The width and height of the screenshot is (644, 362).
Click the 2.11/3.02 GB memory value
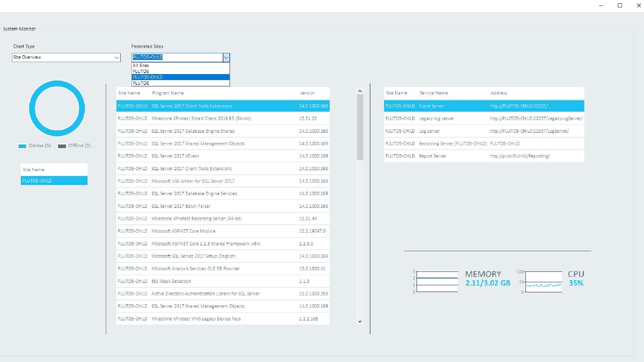click(x=488, y=283)
